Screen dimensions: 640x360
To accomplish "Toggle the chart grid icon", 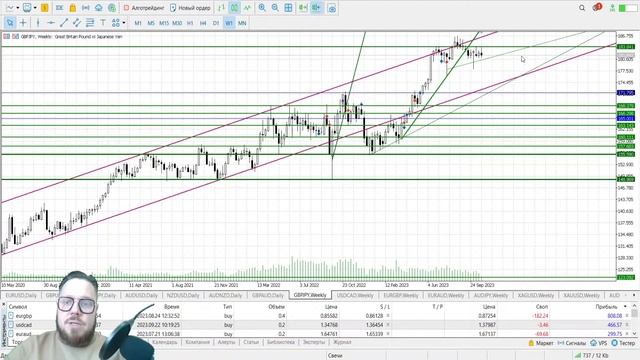I will coord(288,8).
